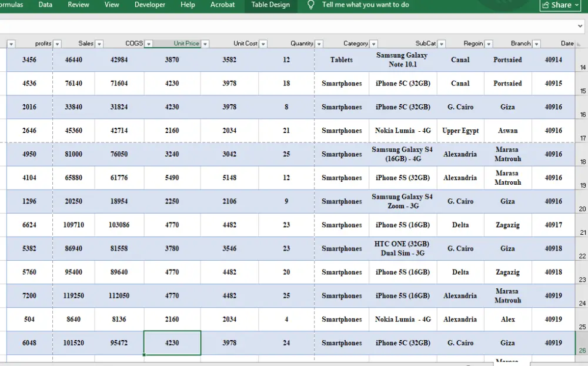588x366 pixels.
Task: Click COGS cell 31824
Action: (119, 107)
